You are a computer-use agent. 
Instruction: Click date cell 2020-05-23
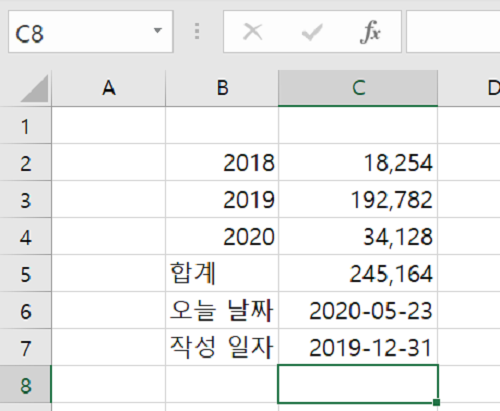358,311
